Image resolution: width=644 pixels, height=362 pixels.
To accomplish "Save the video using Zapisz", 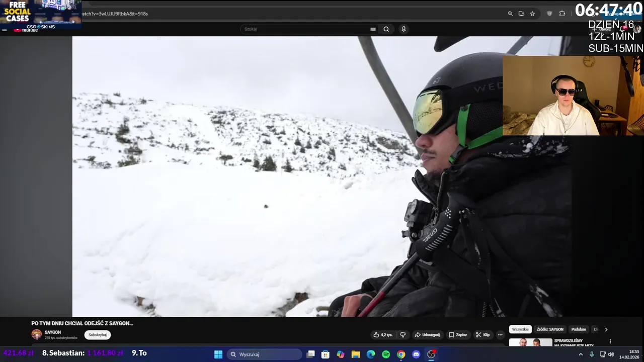I will point(458,335).
